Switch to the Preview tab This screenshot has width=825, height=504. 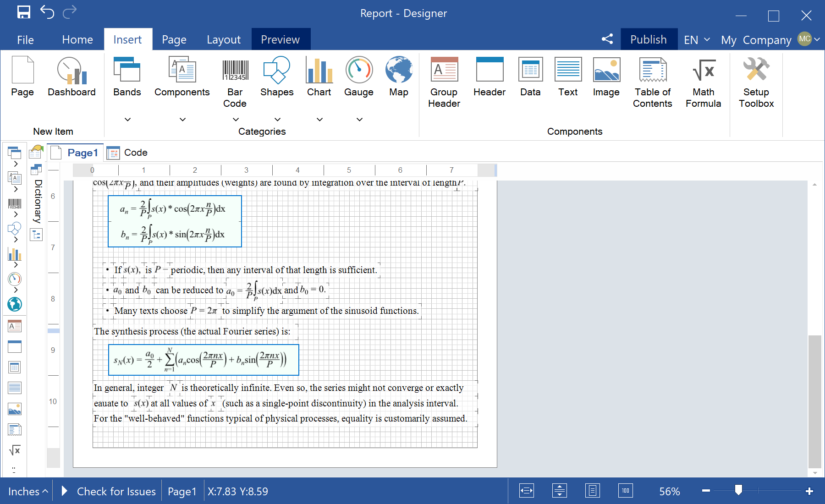pos(280,39)
